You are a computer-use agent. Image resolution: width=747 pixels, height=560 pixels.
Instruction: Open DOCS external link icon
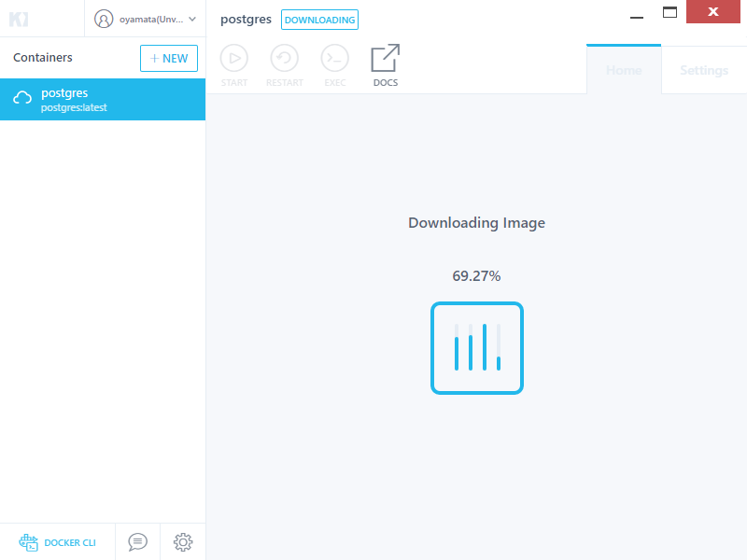[x=385, y=58]
